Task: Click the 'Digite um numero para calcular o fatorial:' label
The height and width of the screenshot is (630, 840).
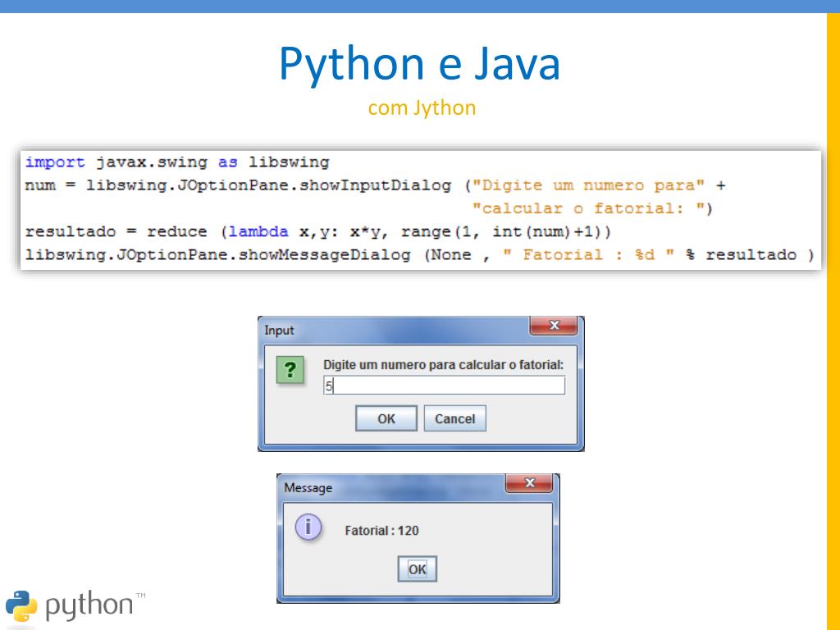Action: pyautogui.click(x=444, y=365)
